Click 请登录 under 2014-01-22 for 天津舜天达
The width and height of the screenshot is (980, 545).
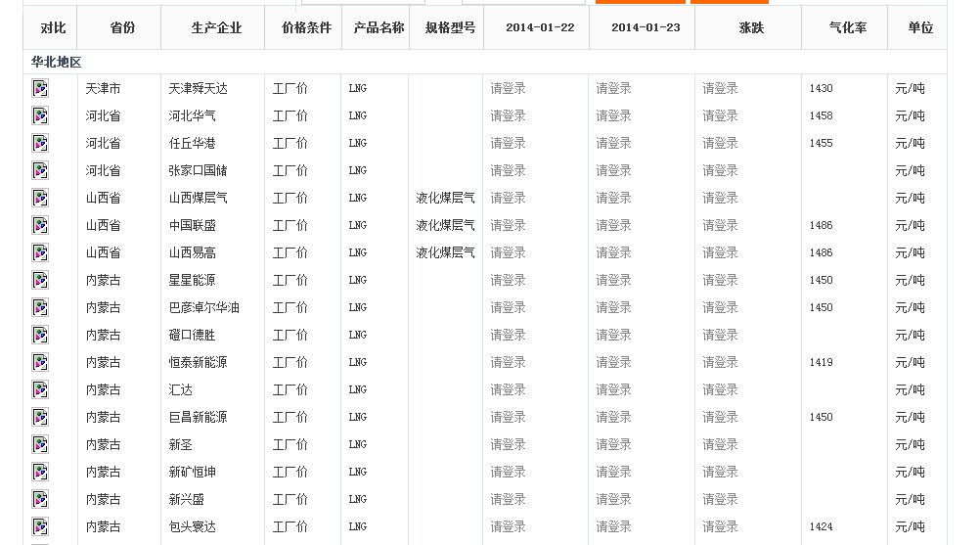[x=508, y=89]
